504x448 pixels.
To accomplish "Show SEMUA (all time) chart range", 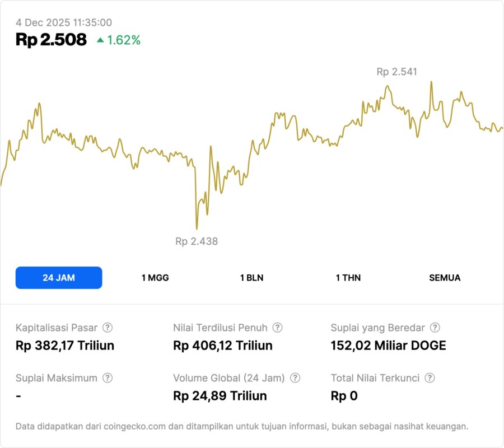I will tap(445, 278).
